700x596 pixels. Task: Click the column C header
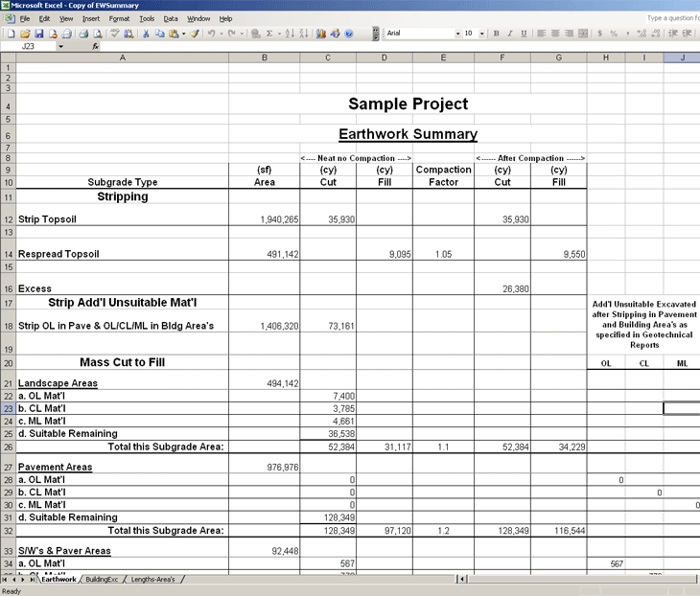click(x=328, y=58)
